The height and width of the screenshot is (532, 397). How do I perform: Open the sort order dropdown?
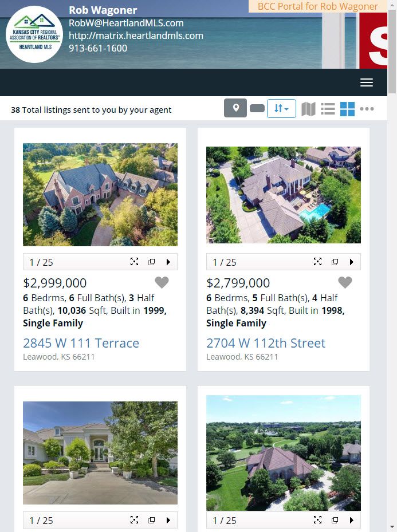point(281,109)
